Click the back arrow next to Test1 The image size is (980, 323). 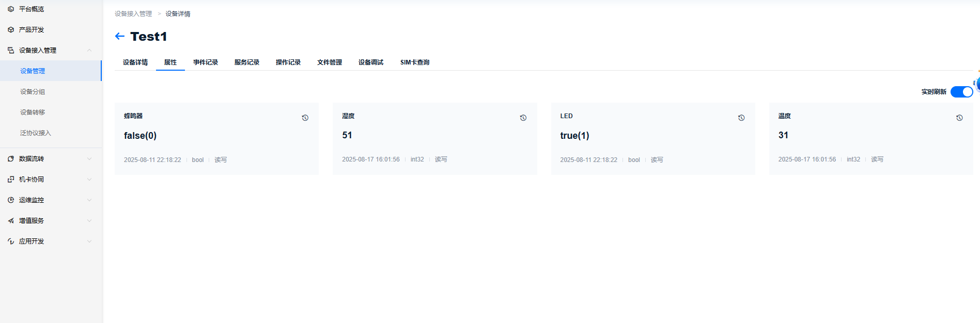coord(120,36)
